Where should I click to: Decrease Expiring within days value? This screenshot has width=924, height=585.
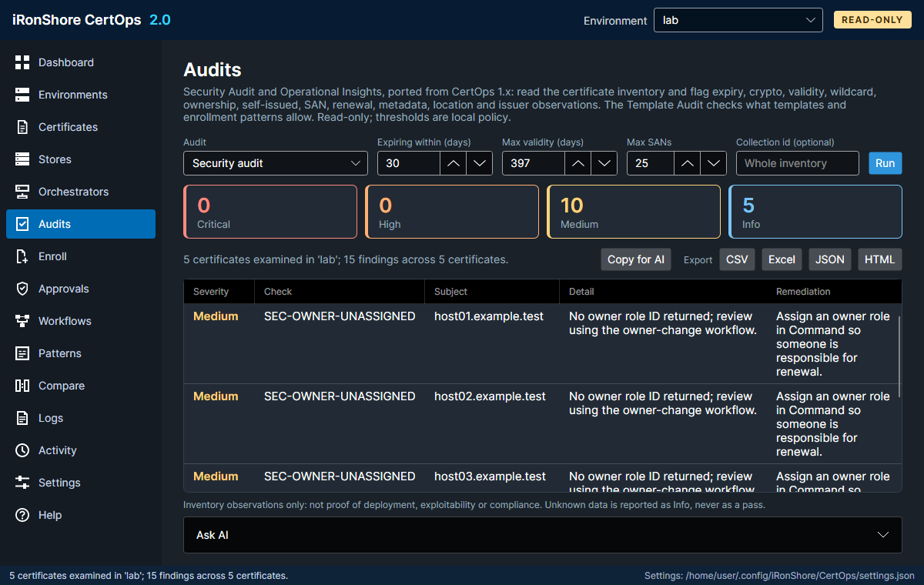[x=480, y=163]
